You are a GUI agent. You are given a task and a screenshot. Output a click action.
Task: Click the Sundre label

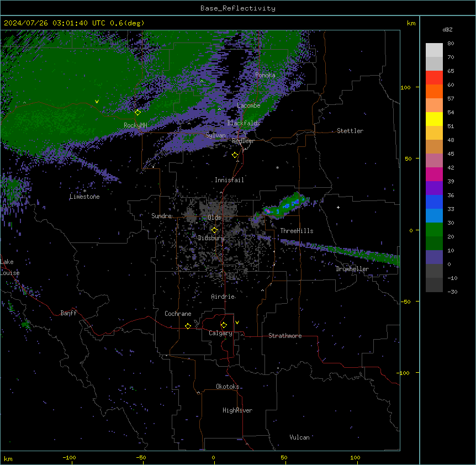(x=161, y=216)
